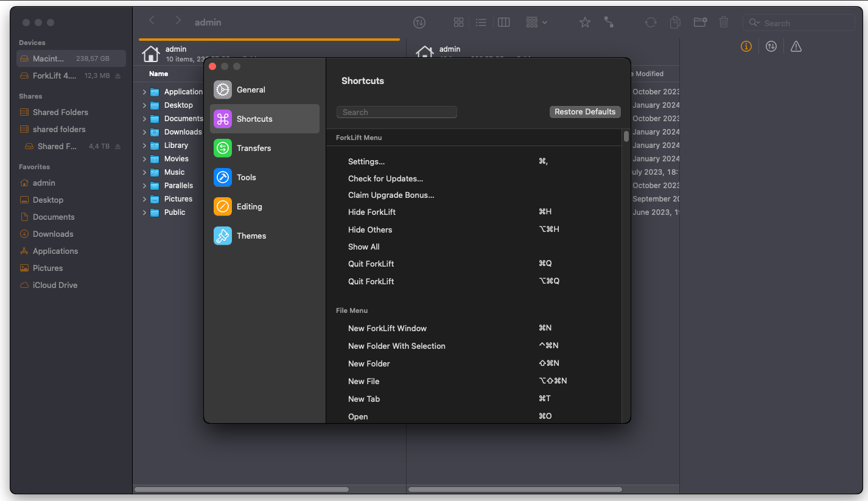
Task: Expand the Library folder disclosure triangle
Action: pyautogui.click(x=144, y=145)
